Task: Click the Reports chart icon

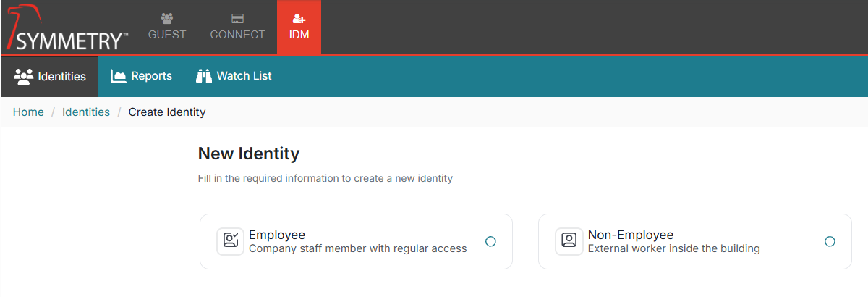Action: pyautogui.click(x=119, y=76)
